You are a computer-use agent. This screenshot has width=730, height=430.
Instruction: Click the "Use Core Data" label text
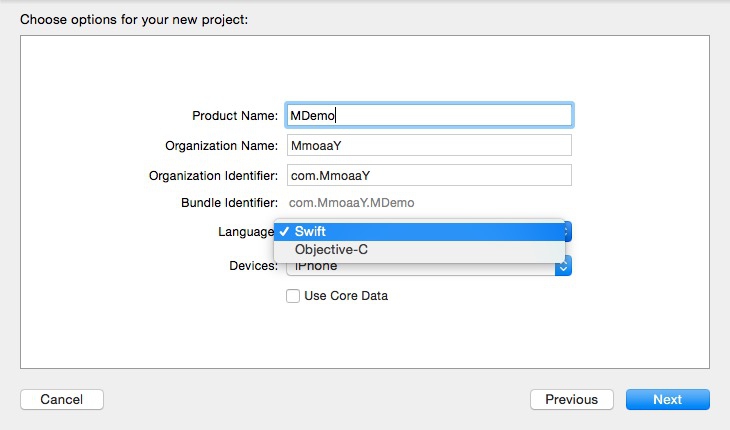click(346, 296)
